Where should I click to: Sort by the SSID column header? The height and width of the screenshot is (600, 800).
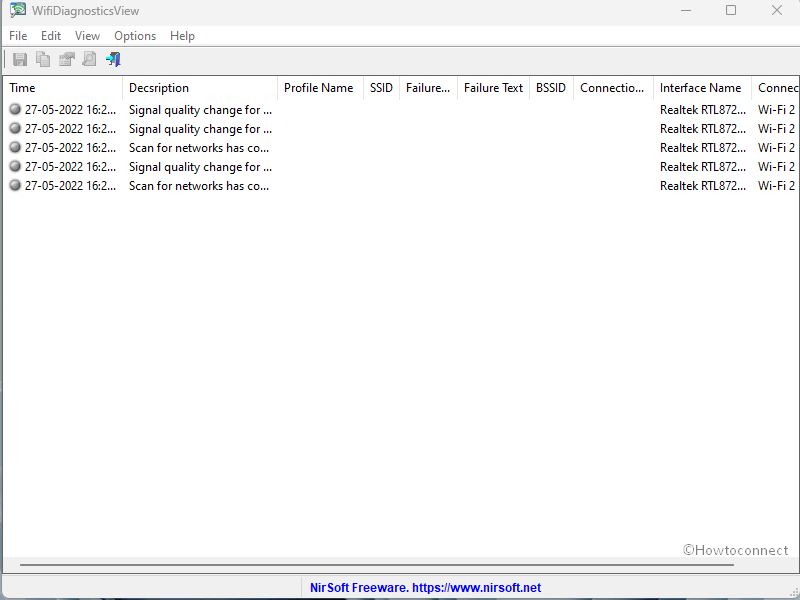pyautogui.click(x=381, y=88)
